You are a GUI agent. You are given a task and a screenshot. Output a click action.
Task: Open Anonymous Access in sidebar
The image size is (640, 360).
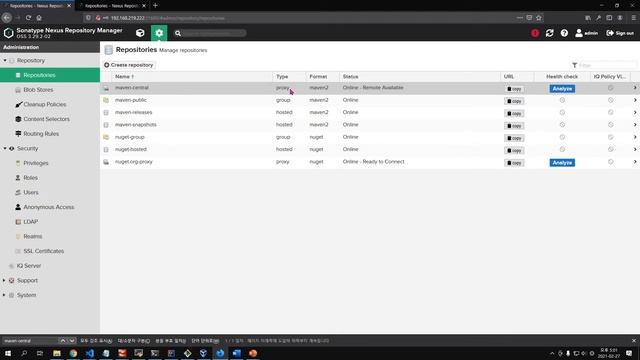click(49, 207)
